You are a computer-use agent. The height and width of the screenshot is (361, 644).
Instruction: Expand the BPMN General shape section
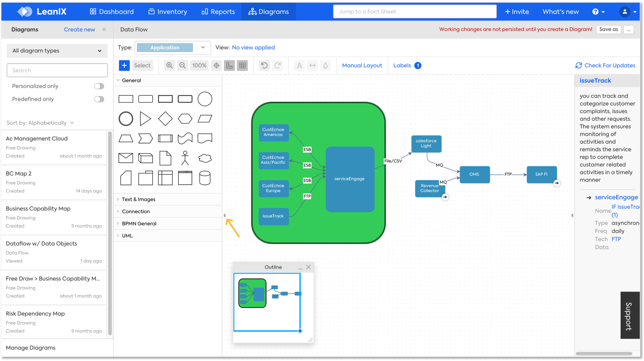point(139,224)
